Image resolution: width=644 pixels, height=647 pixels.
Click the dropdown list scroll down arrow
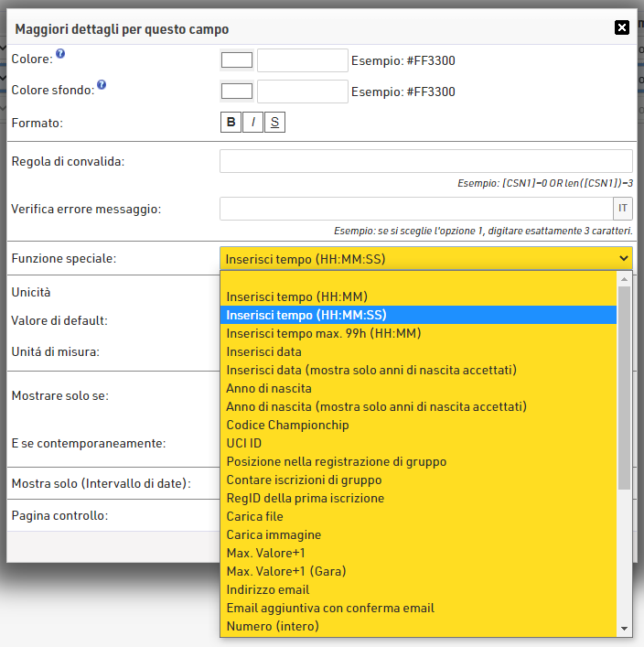click(625, 628)
